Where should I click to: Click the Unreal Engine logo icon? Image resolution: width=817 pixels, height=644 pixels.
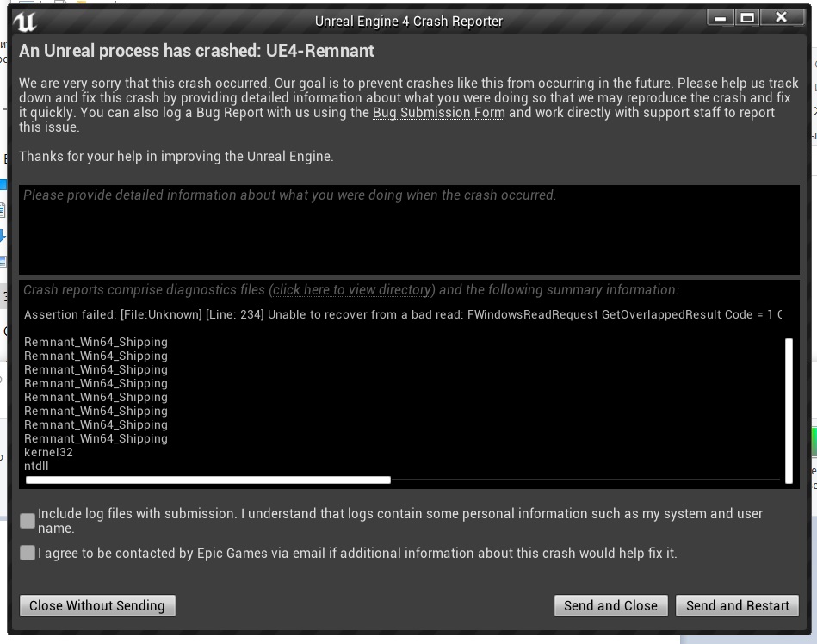coord(25,21)
